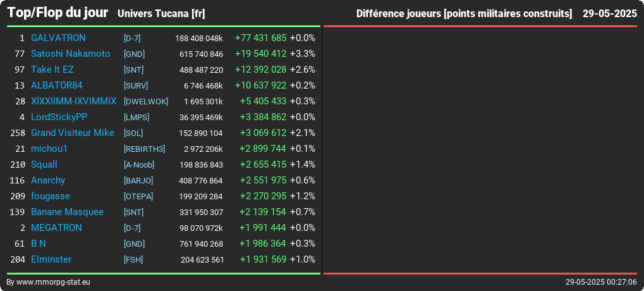Click GALVATRON's +77 431 685 gain value
Screen dimensions: 644x291
point(261,38)
